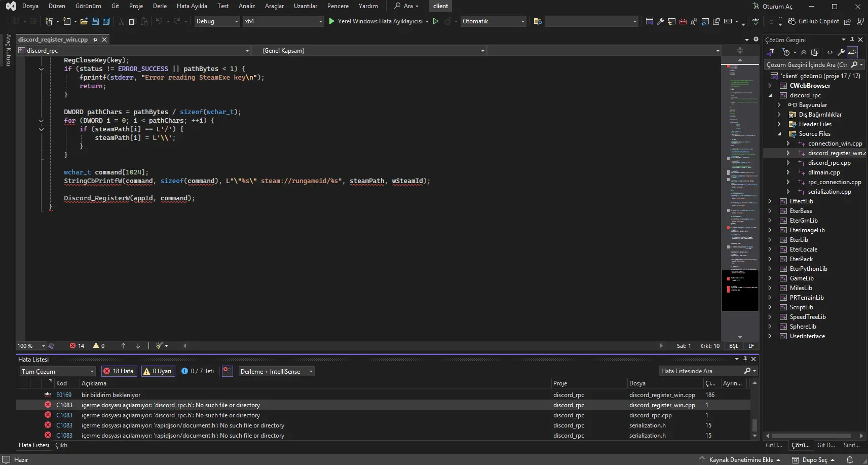Click the wrench Properties icon in the main toolbar

coord(661,21)
